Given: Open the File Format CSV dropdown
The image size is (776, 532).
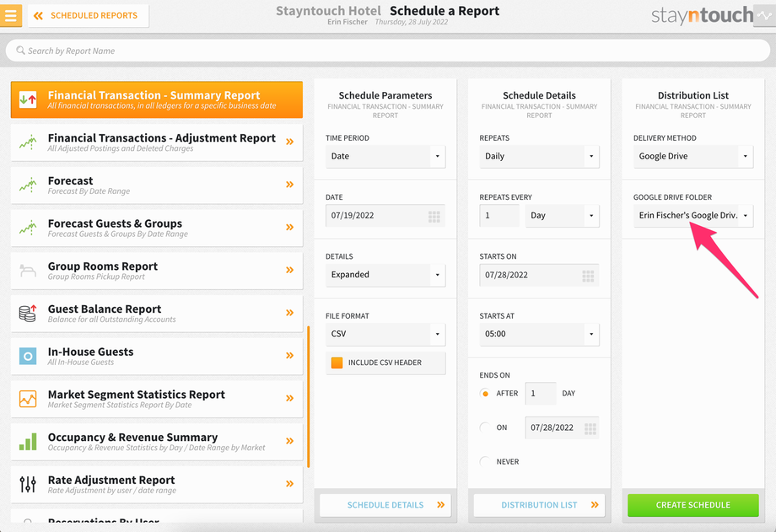Looking at the screenshot, I should (385, 334).
